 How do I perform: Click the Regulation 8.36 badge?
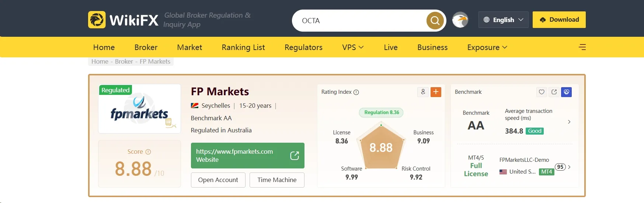382,113
